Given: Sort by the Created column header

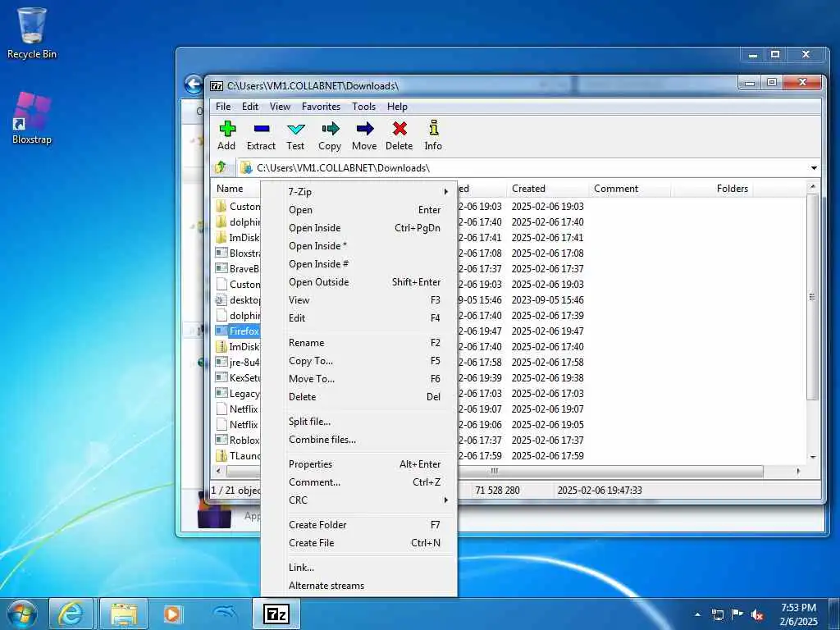Looking at the screenshot, I should (547, 189).
